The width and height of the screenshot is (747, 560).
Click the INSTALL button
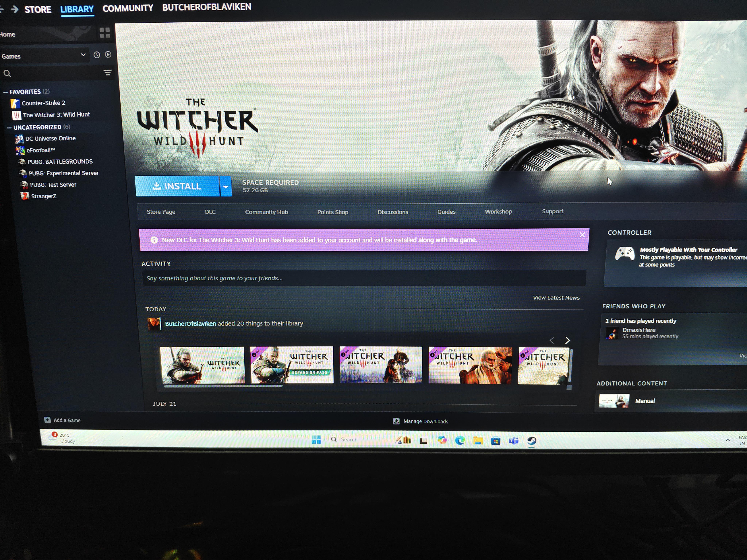[x=177, y=186]
